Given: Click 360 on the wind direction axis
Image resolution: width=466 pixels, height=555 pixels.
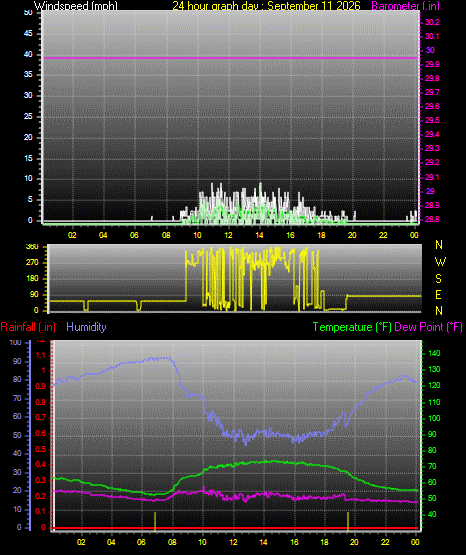Looking at the screenshot, I should coord(32,247).
